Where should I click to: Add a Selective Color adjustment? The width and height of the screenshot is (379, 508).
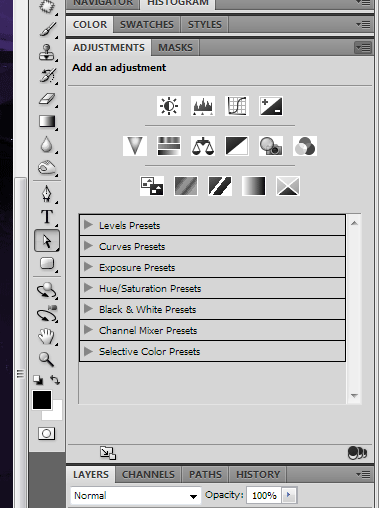288,186
